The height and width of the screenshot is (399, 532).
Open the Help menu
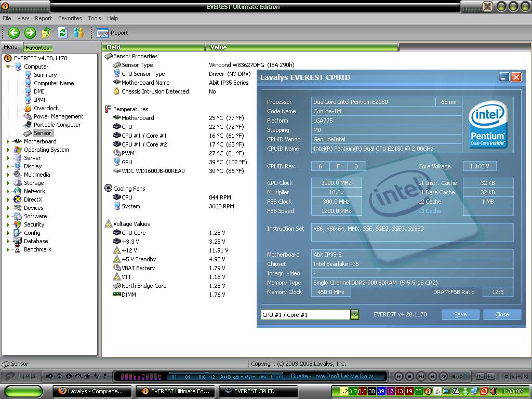pos(113,18)
